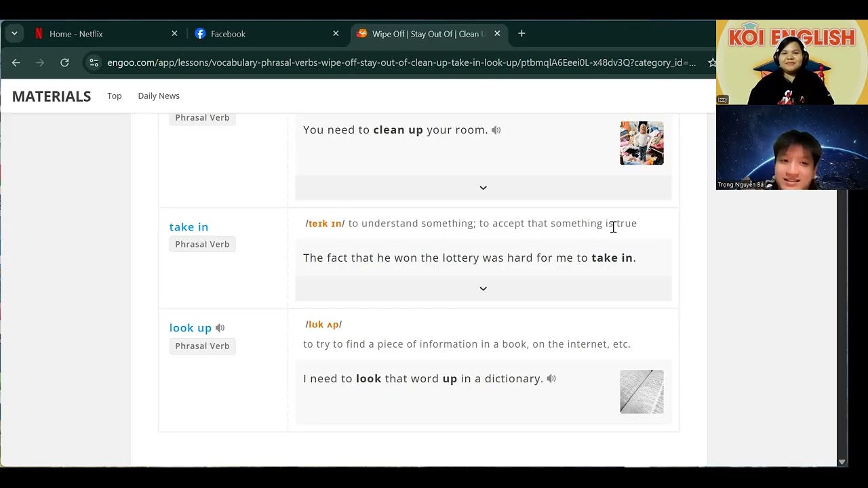
Task: Click the Phrasal Verb tag under take in
Action: tap(202, 244)
